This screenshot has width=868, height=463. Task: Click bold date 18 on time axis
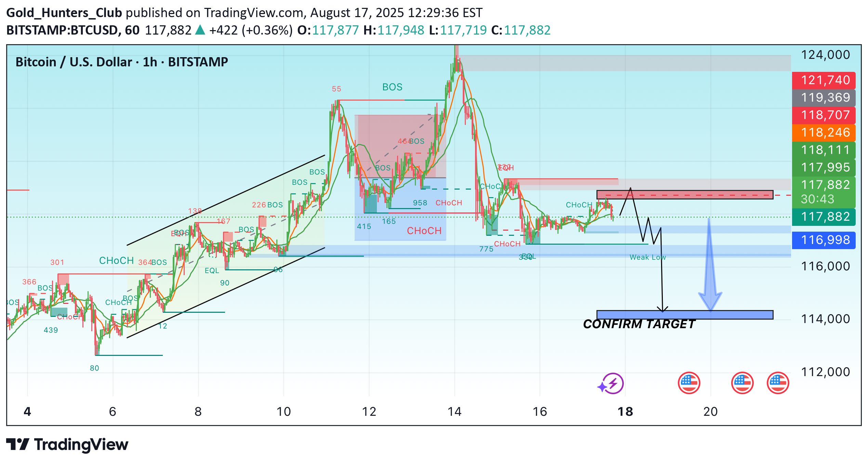click(x=625, y=412)
